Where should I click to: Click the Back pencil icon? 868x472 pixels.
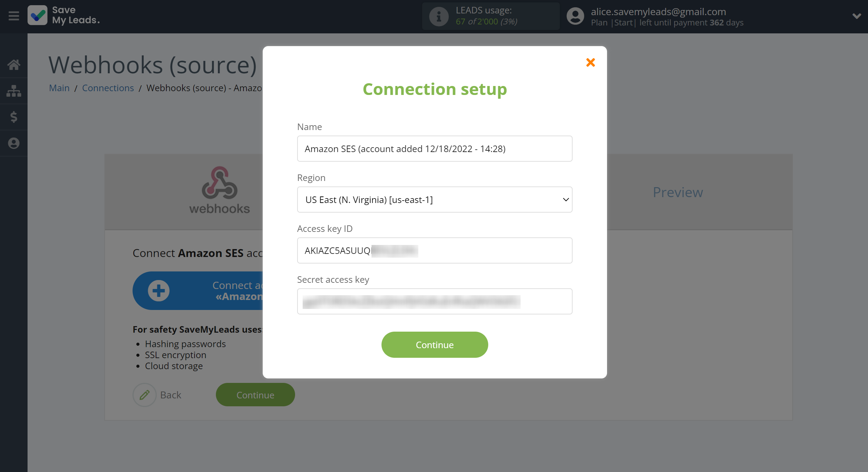point(145,395)
